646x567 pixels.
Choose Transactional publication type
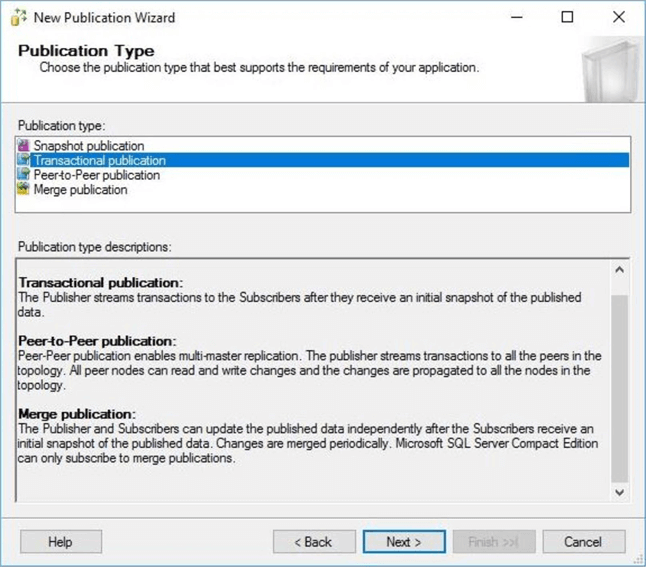(99, 160)
